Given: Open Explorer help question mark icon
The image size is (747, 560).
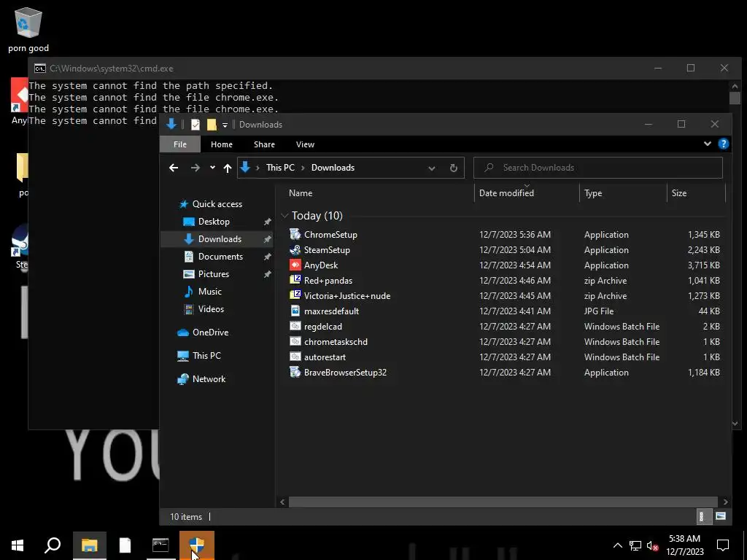Looking at the screenshot, I should 723,144.
